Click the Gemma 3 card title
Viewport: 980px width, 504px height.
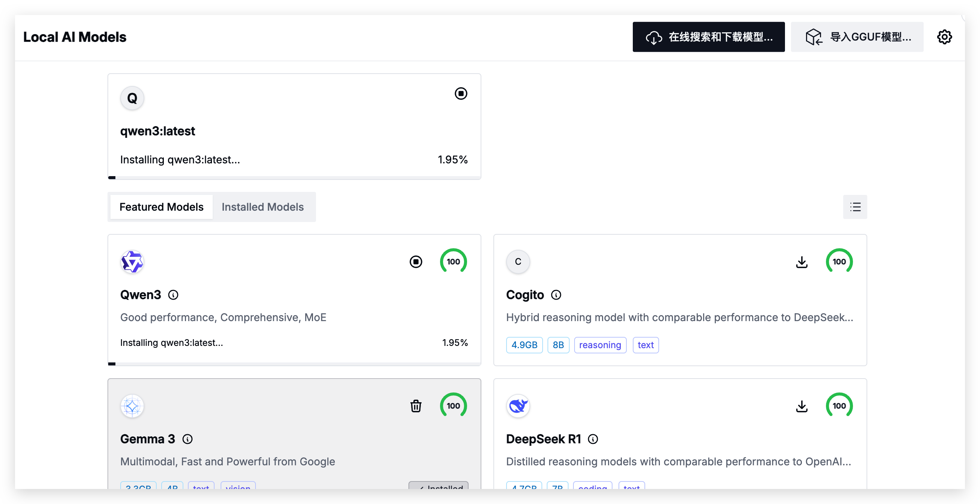[x=147, y=439]
